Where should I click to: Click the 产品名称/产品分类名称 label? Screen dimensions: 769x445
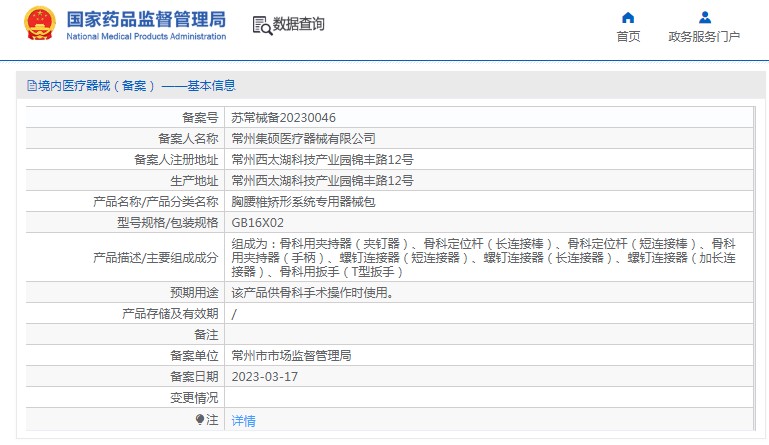pos(155,202)
